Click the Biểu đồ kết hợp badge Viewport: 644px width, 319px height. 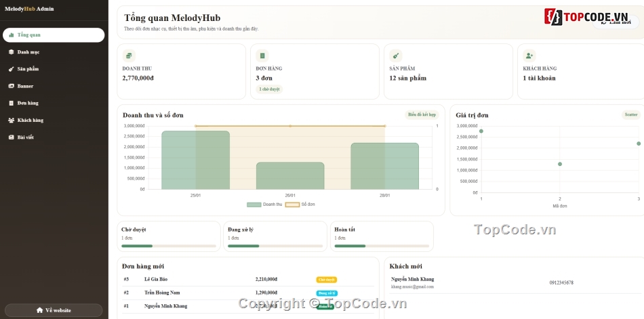(422, 114)
